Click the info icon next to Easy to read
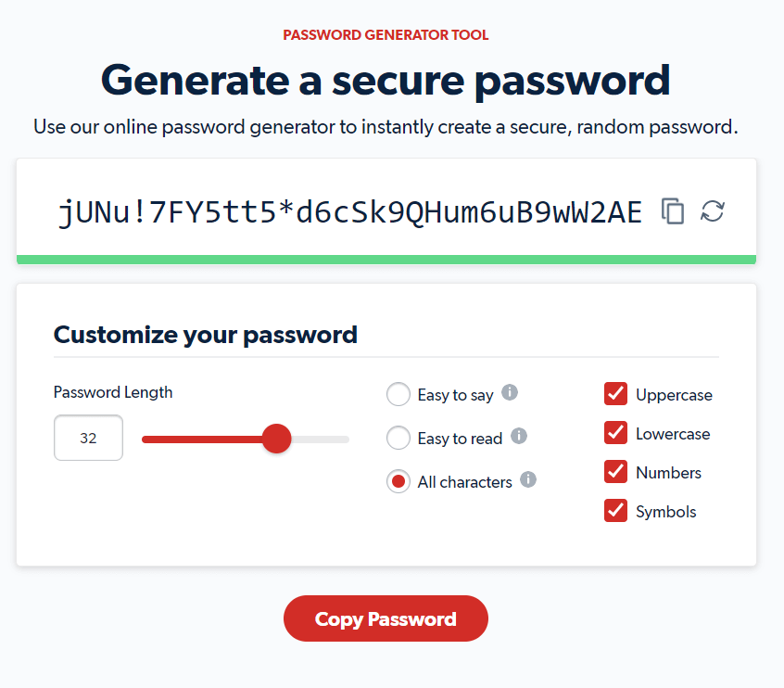The width and height of the screenshot is (784, 688). (x=520, y=437)
